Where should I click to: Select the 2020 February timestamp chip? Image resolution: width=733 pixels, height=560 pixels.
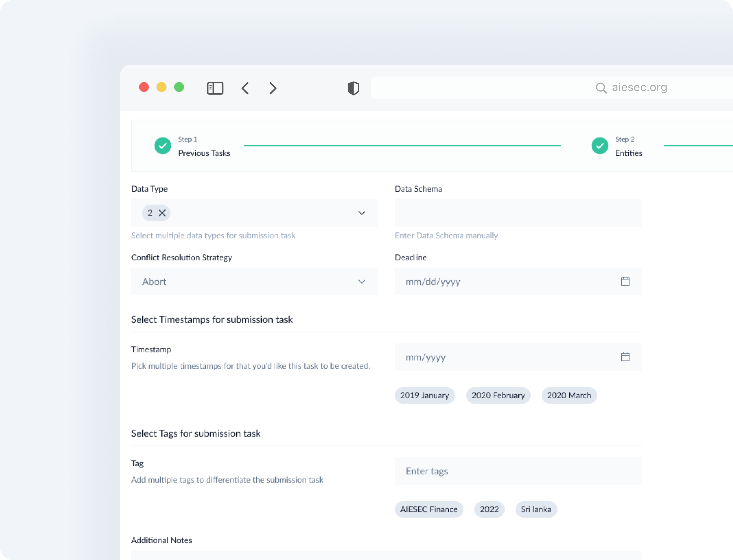[498, 396]
